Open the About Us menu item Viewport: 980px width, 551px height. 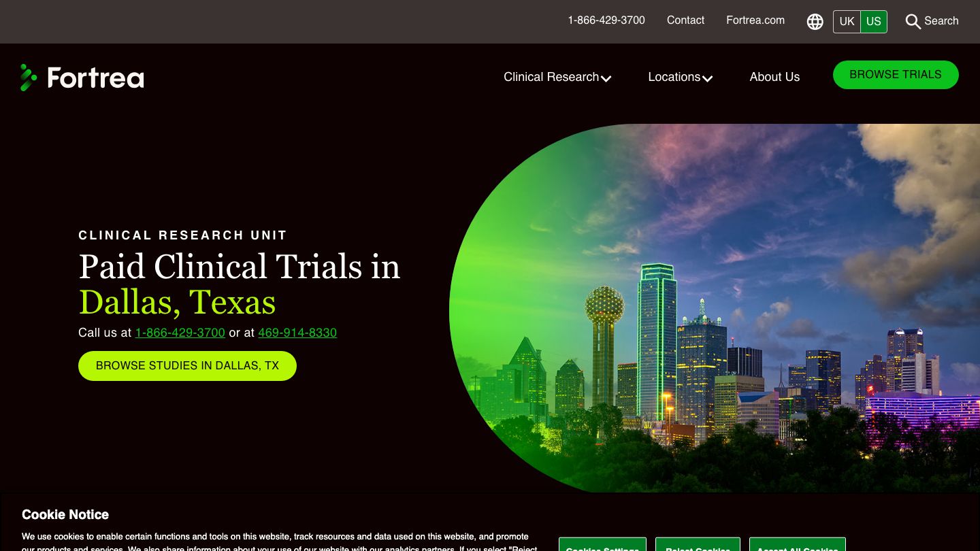click(x=774, y=77)
